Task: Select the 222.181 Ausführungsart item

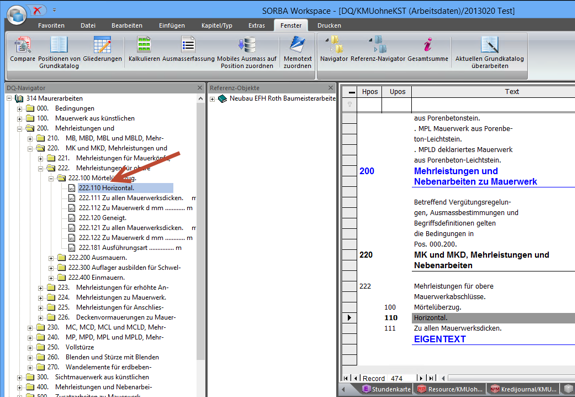Action: pyautogui.click(x=130, y=248)
